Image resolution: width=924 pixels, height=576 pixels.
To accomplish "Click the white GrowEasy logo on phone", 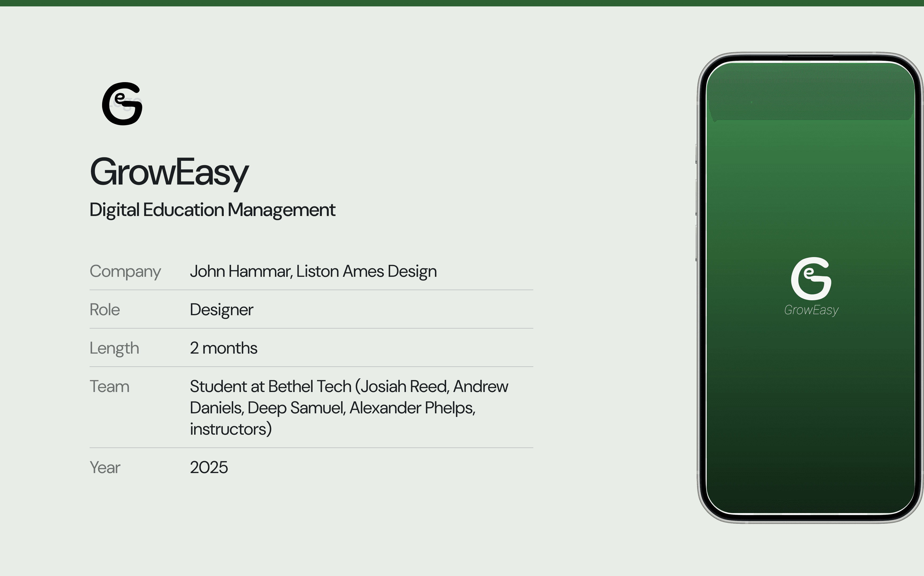I will (811, 278).
